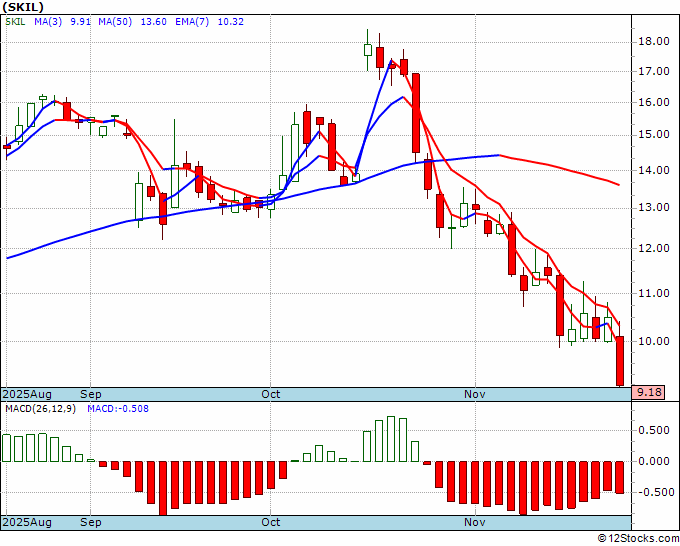Select the MA(3) legend label
Screen dimensions: 680x546
[48, 22]
